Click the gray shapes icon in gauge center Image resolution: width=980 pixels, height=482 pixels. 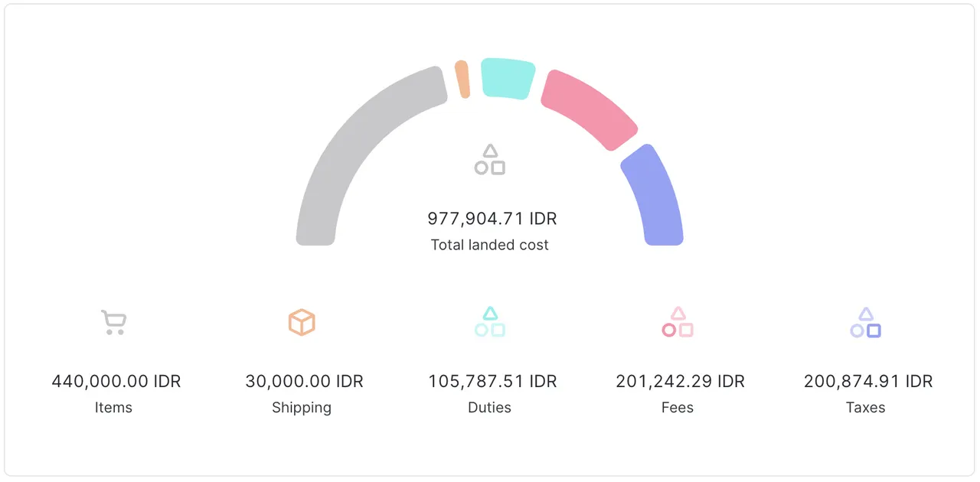(x=490, y=160)
